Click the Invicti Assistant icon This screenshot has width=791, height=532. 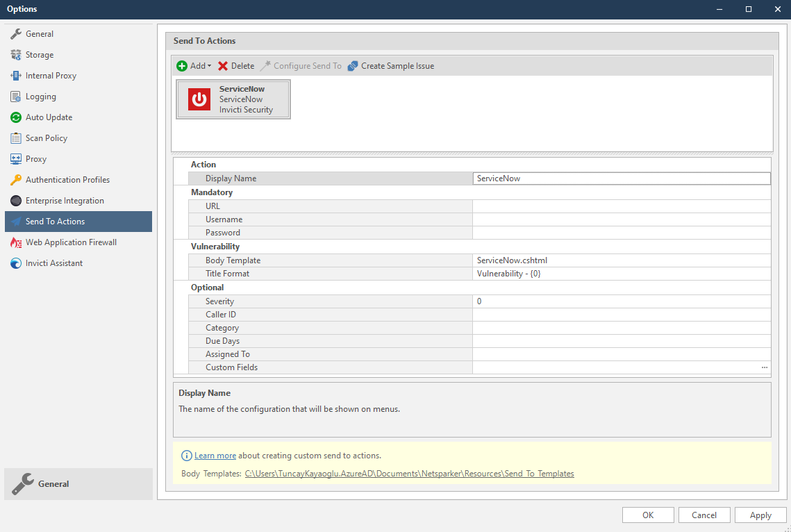click(16, 263)
